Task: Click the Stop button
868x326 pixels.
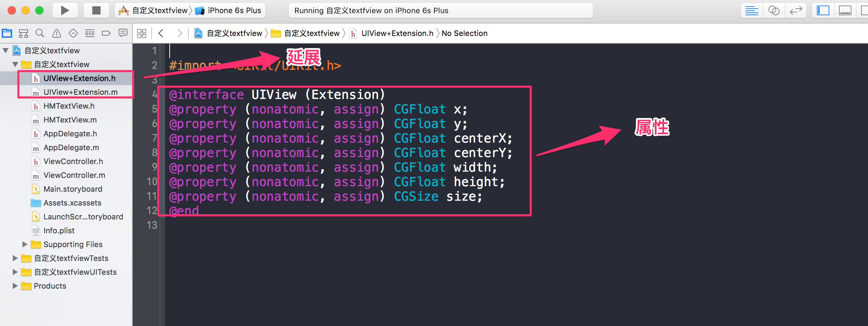Action: 96,10
